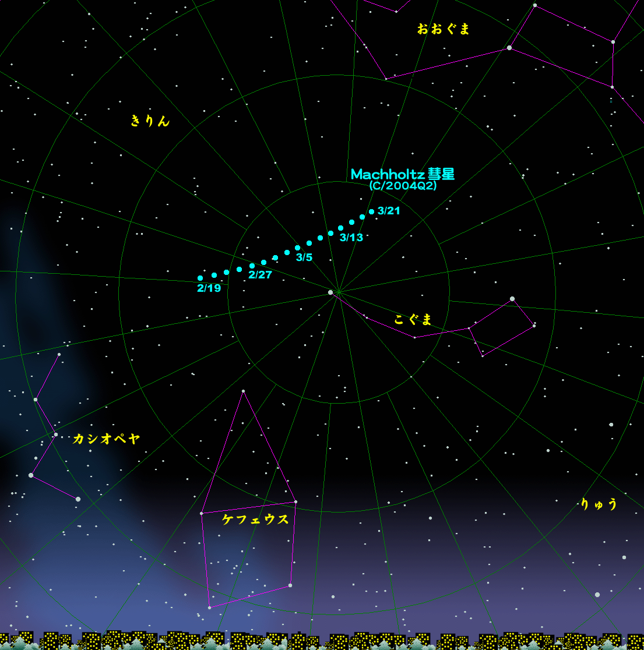Click the おおぐま constellation label

(x=443, y=29)
